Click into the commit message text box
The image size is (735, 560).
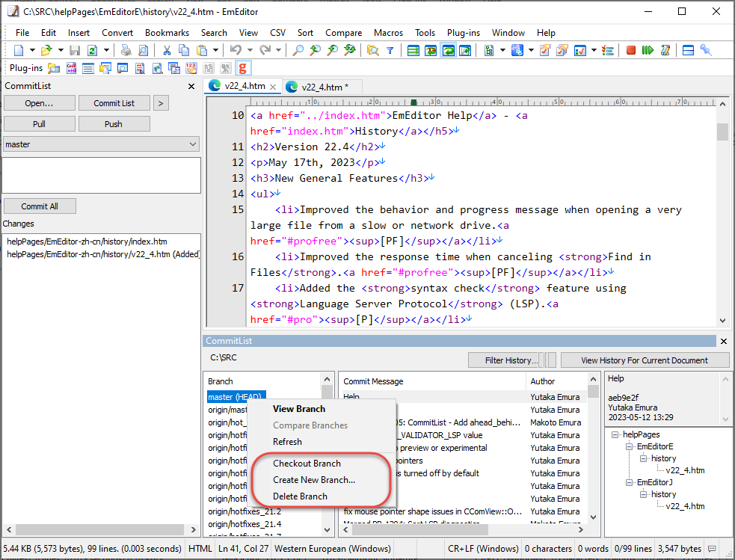click(101, 175)
